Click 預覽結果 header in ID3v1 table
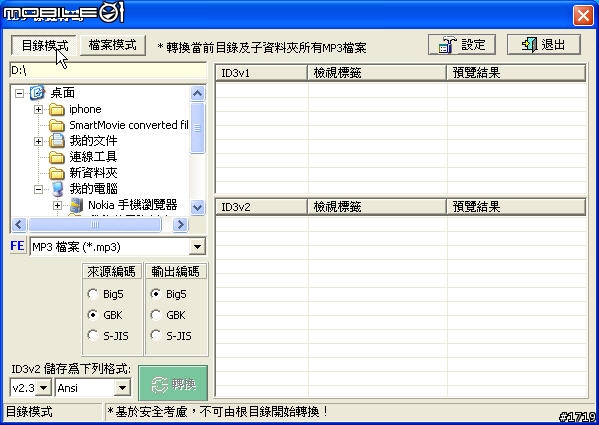 (516, 73)
